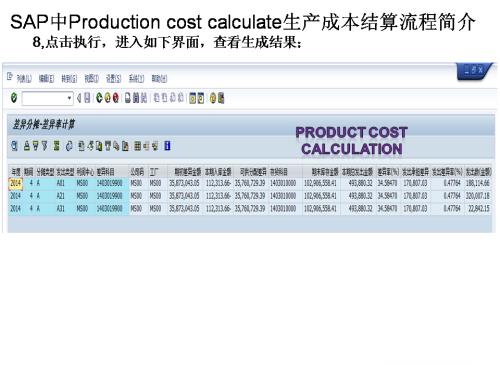
Task: Click the Sort Descending icon
Action: tap(36, 146)
